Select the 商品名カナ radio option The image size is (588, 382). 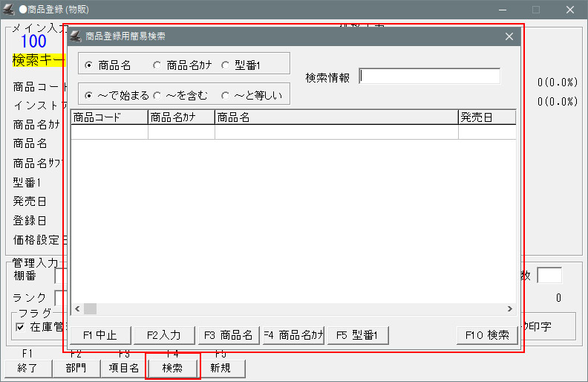[157, 65]
